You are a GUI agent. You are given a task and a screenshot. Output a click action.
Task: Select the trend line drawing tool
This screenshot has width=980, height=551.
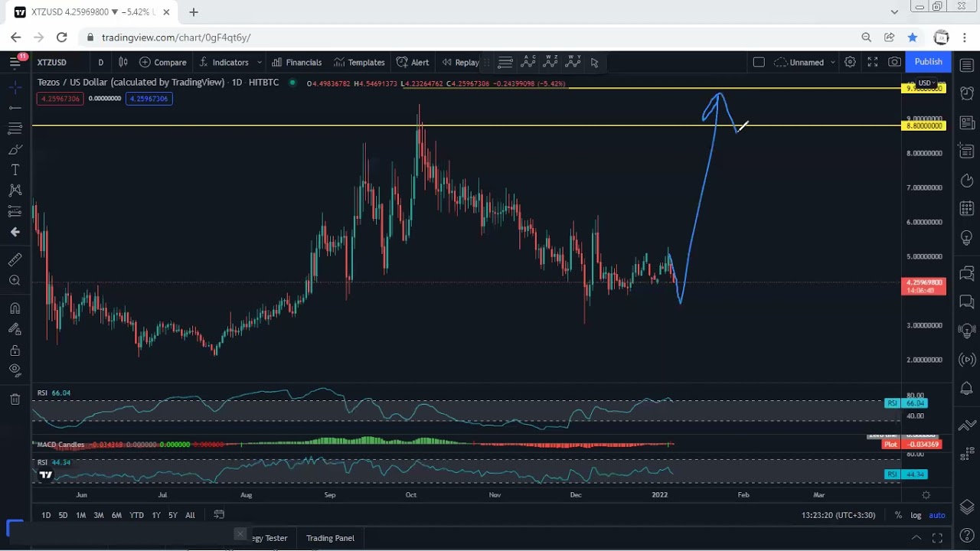tap(15, 108)
